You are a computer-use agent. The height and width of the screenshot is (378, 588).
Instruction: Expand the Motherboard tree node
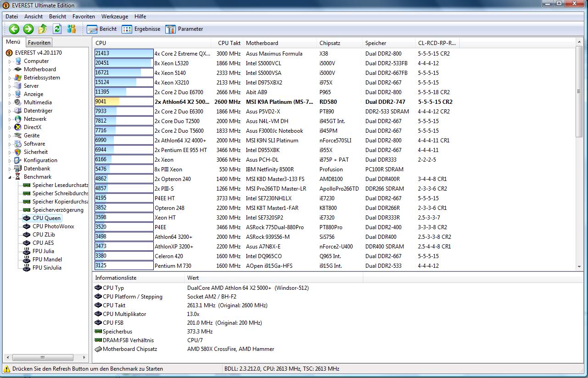click(10, 70)
